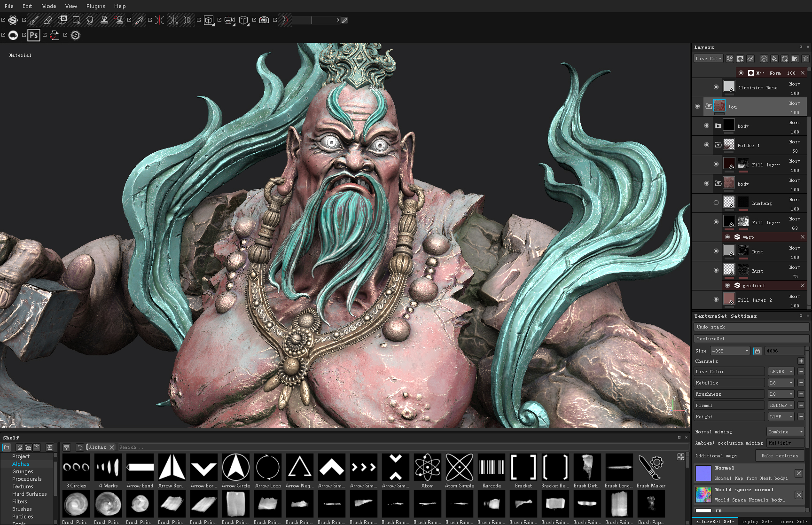Click the camera settings video icon
The width and height of the screenshot is (812, 525).
(x=229, y=20)
